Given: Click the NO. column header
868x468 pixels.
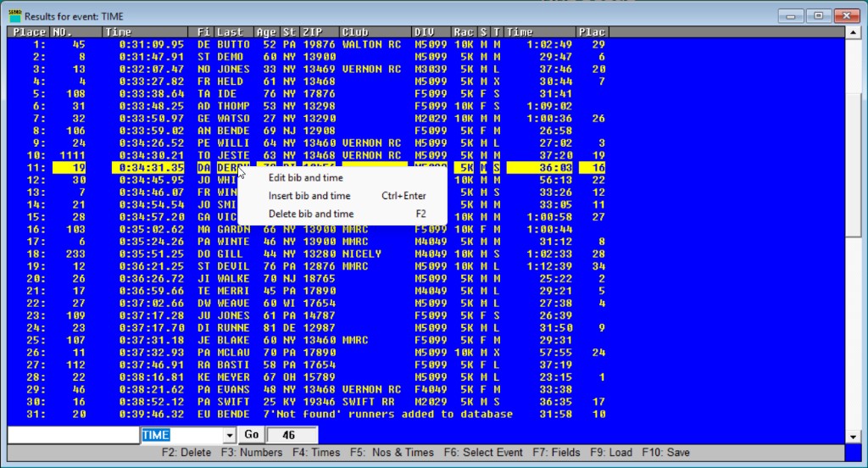Looking at the screenshot, I should click(x=76, y=32).
